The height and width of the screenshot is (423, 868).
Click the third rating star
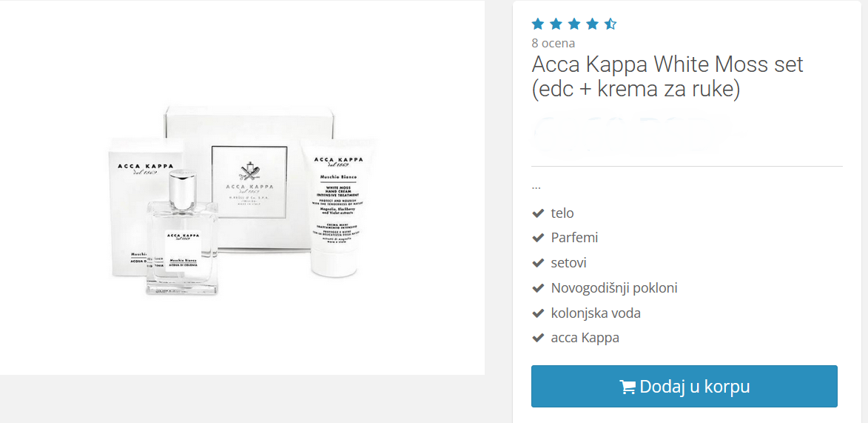[x=574, y=24]
